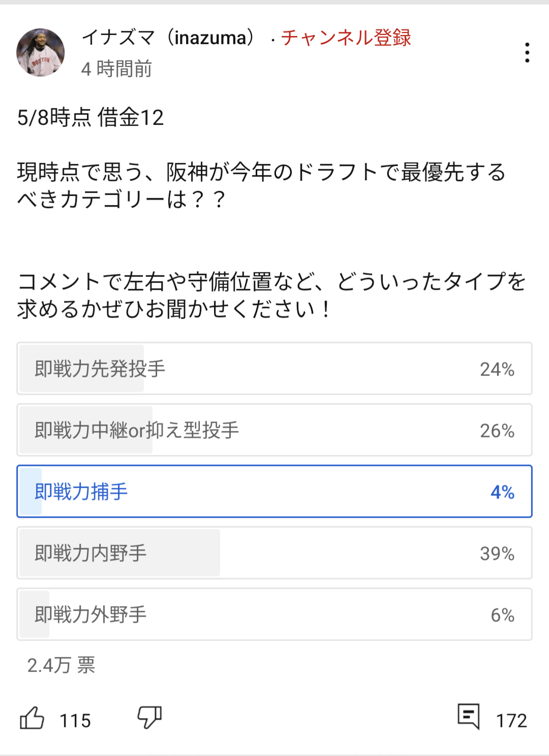Select the highlighted 即戦力捕手 option

274,492
